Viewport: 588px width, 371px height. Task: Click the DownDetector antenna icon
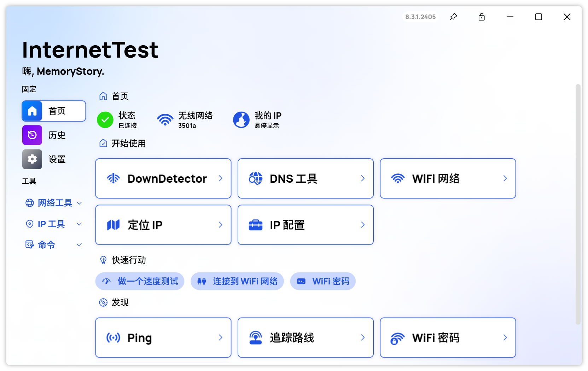pyautogui.click(x=113, y=178)
